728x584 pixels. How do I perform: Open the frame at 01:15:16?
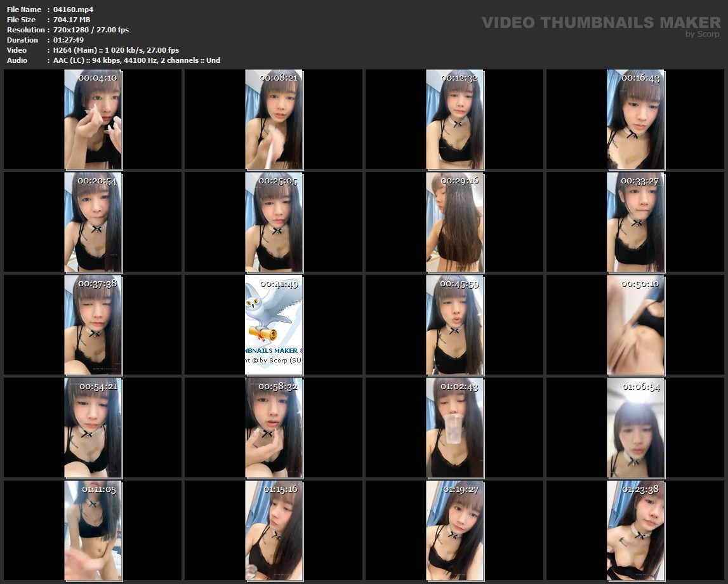(274, 531)
